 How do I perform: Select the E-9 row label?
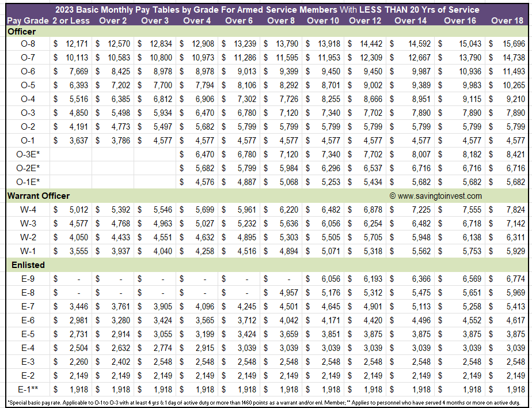(28, 279)
